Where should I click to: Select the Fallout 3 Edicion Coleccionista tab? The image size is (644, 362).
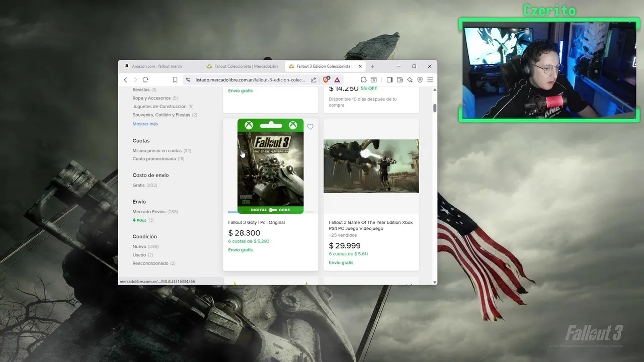[x=324, y=66]
